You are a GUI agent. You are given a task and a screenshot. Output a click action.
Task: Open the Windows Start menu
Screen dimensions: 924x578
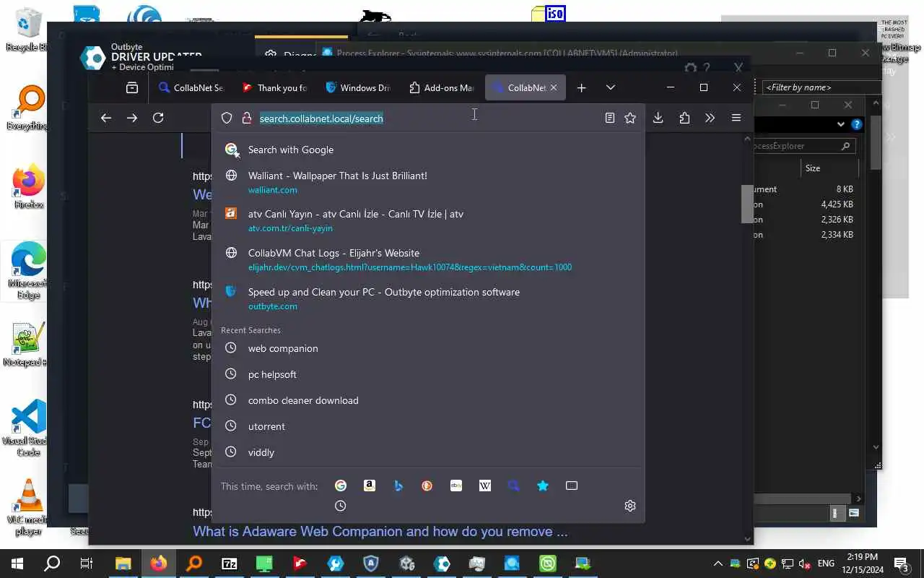coord(17,564)
